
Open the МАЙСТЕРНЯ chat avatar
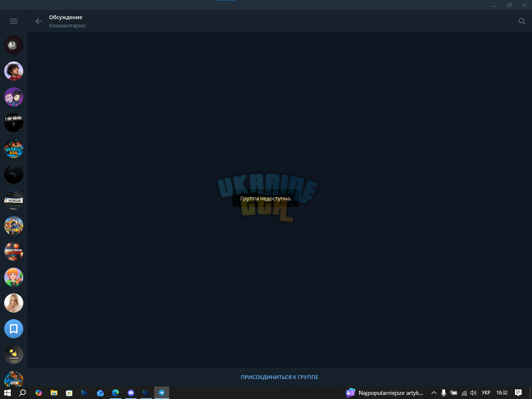(14, 251)
